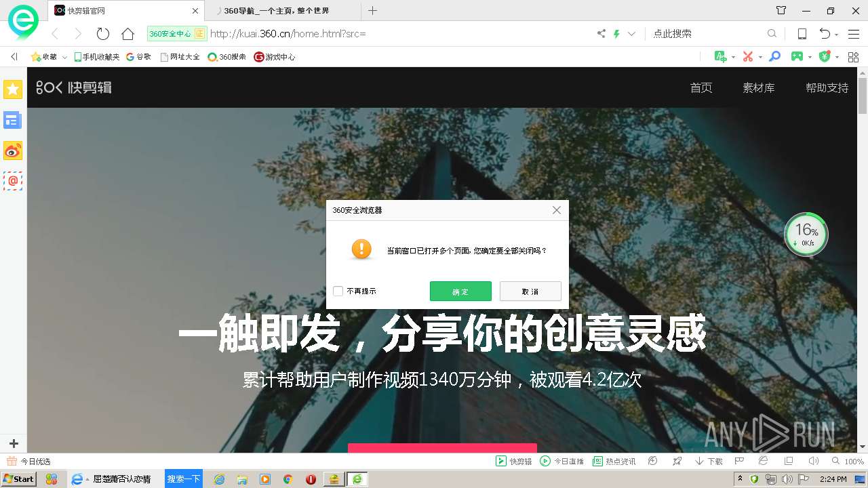Image resolution: width=868 pixels, height=488 pixels.
Task: Open 热点资讯 in the status bar
Action: click(614, 462)
